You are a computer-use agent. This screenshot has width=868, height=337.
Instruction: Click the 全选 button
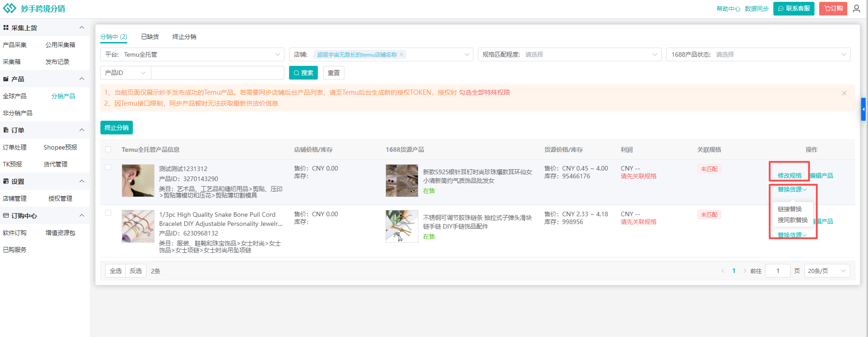pos(116,271)
